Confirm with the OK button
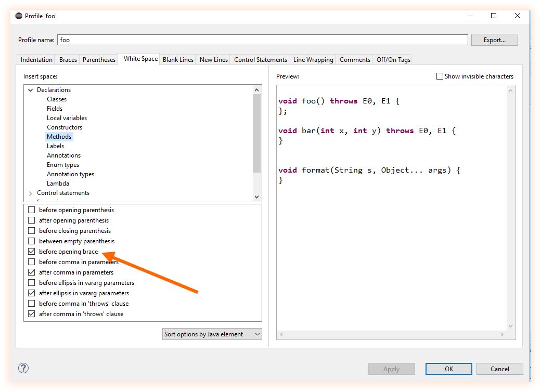The width and height of the screenshot is (541, 392). click(x=448, y=369)
